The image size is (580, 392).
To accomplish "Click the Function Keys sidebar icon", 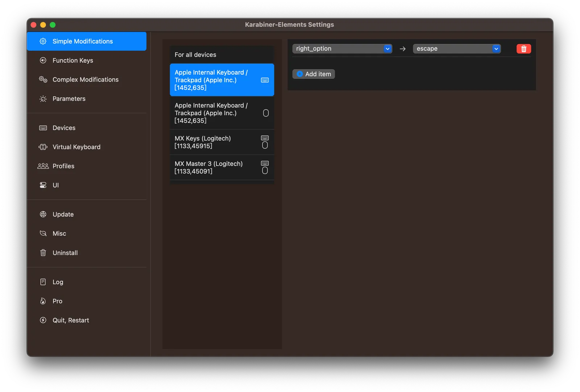I will [x=43, y=61].
